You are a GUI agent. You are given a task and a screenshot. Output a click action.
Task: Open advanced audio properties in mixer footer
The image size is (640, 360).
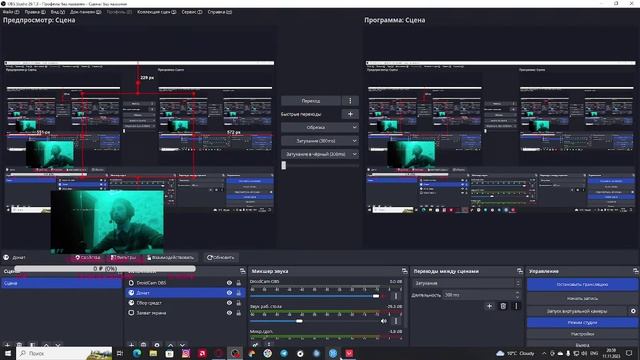coord(255,345)
